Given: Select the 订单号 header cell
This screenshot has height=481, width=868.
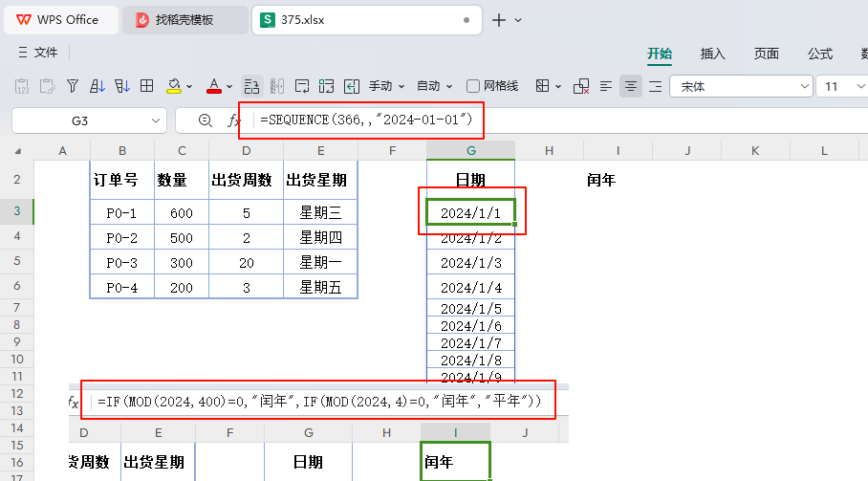Looking at the screenshot, I should (122, 180).
